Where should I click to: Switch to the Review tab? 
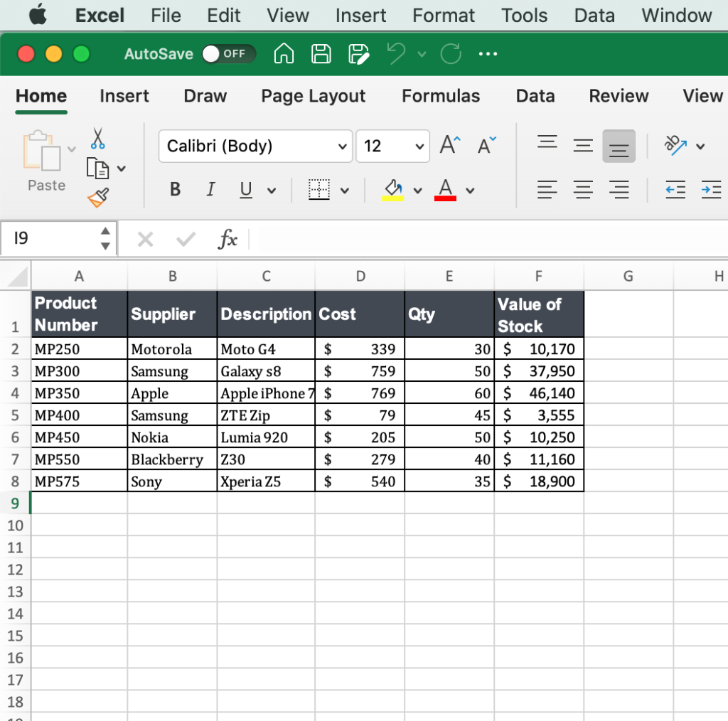pyautogui.click(x=619, y=96)
